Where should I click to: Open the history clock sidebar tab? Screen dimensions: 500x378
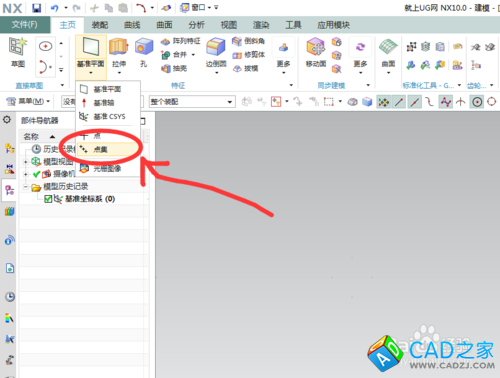[10, 297]
